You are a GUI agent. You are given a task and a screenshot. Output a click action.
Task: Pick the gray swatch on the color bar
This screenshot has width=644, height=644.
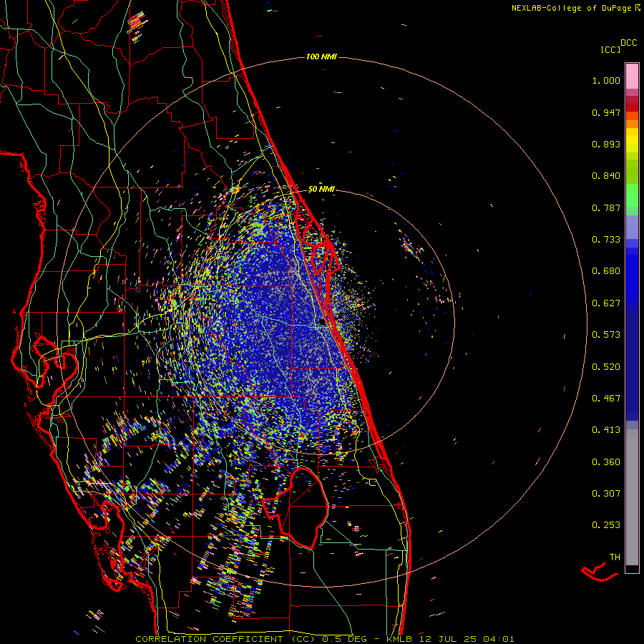(632, 497)
